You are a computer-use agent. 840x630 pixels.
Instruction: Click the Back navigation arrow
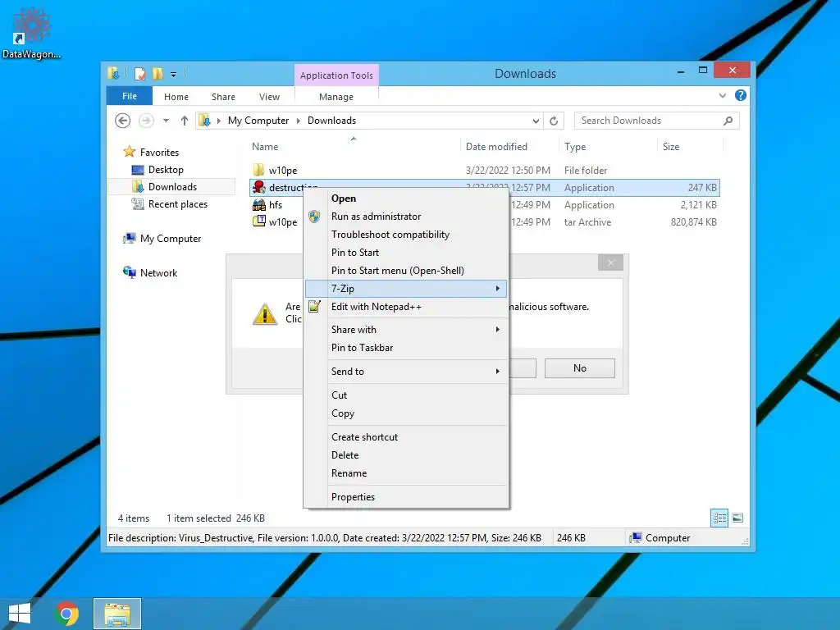(123, 121)
